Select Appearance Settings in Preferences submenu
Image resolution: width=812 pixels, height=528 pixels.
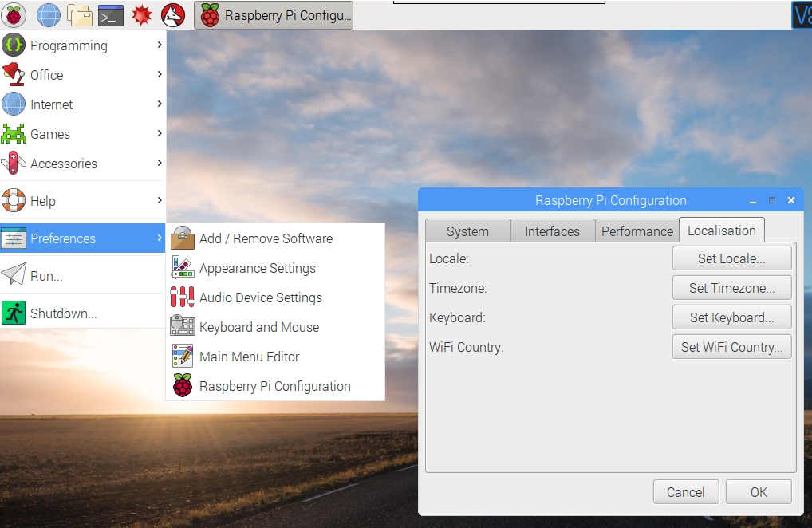click(x=275, y=268)
